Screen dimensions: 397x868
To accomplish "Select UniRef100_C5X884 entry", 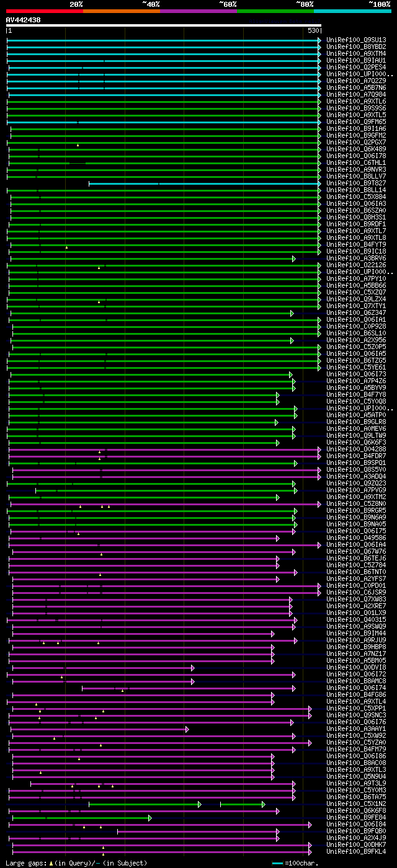I will click(356, 197).
